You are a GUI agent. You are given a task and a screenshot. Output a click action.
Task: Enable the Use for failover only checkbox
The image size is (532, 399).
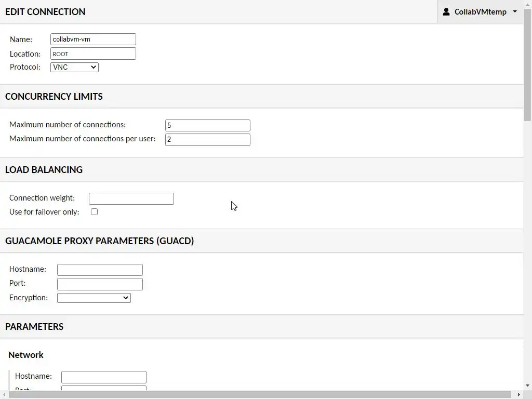click(94, 212)
